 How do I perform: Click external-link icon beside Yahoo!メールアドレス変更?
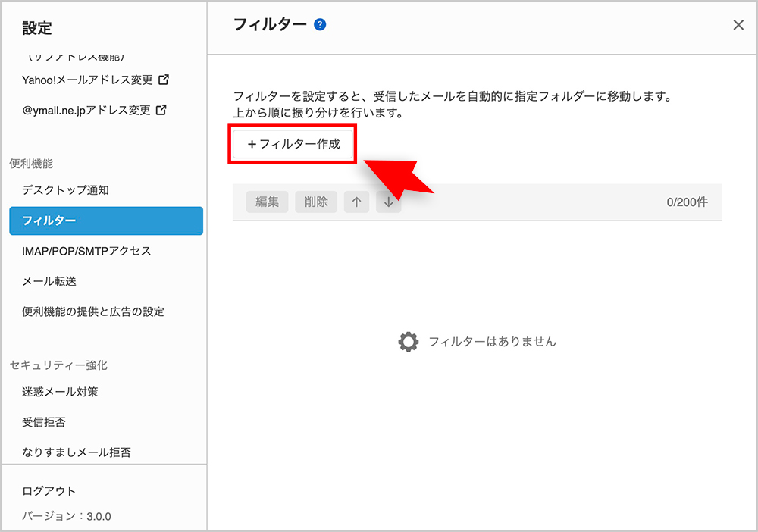164,80
